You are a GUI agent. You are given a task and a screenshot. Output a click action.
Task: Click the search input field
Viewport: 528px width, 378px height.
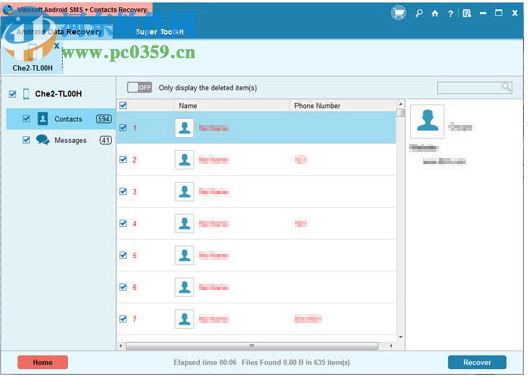click(474, 88)
